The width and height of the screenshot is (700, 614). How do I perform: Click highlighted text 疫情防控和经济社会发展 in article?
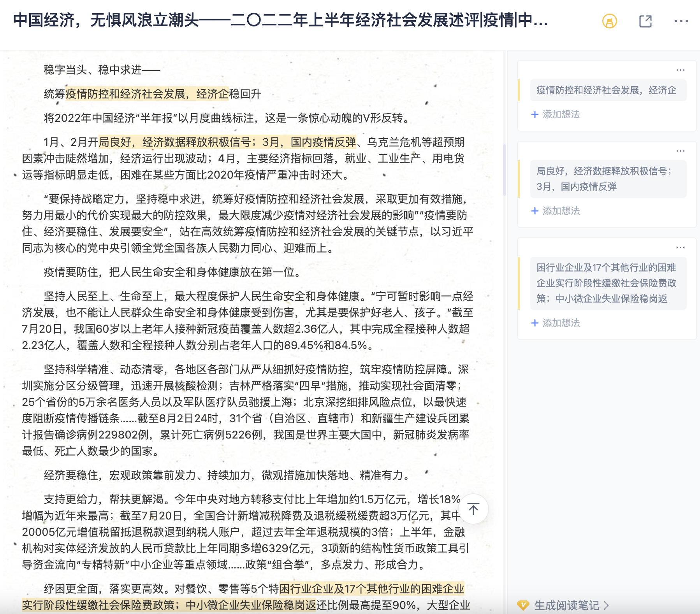[147, 94]
